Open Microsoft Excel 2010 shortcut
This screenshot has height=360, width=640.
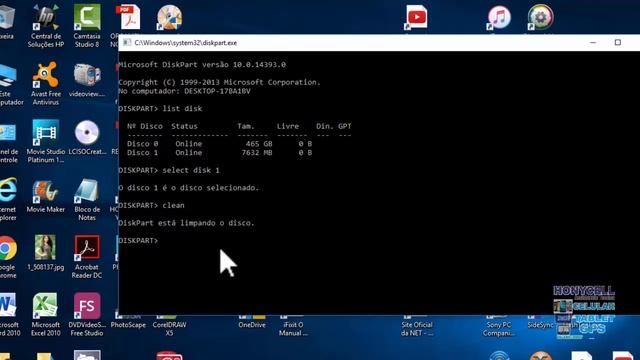[45, 315]
